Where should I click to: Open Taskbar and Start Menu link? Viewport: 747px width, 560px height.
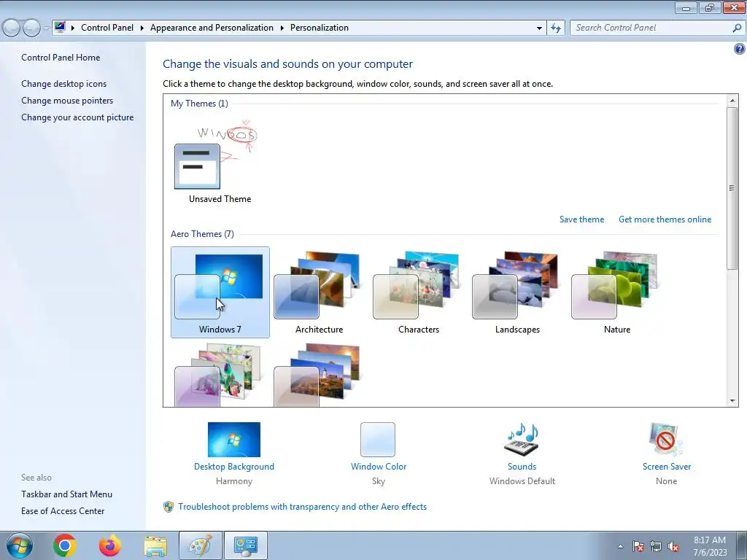tap(66, 494)
